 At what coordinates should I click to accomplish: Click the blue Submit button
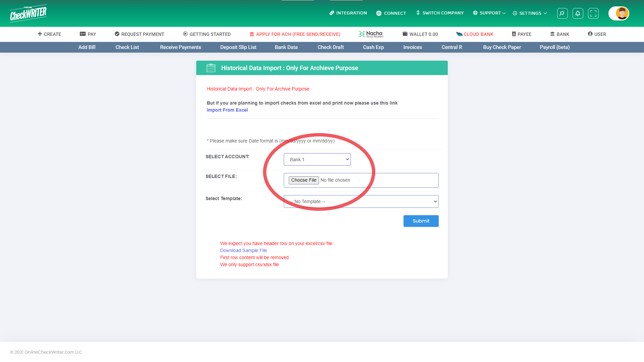pyautogui.click(x=421, y=221)
